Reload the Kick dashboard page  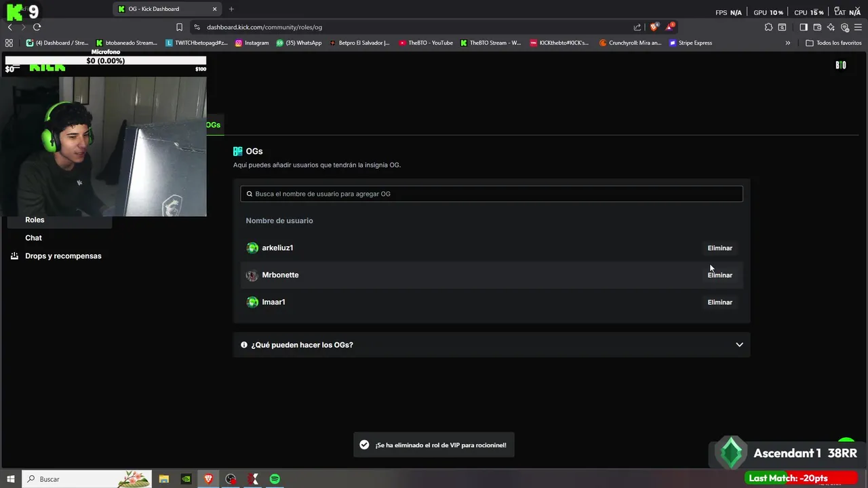click(x=37, y=27)
